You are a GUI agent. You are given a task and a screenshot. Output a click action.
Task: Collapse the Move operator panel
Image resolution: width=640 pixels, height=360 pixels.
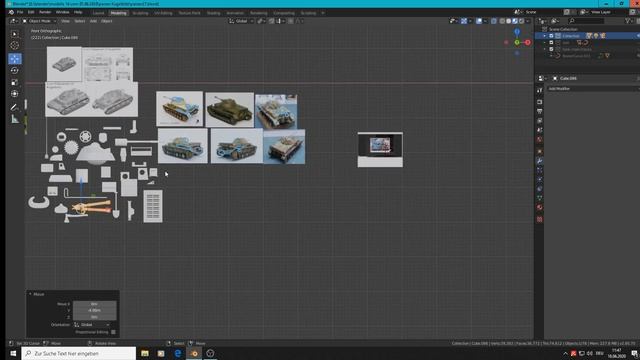point(30,294)
